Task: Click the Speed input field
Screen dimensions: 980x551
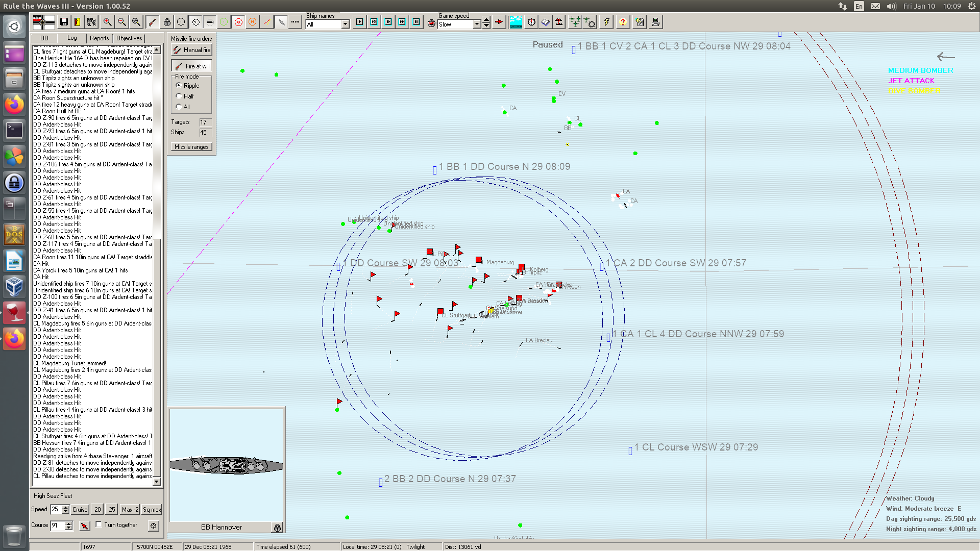Action: click(56, 509)
